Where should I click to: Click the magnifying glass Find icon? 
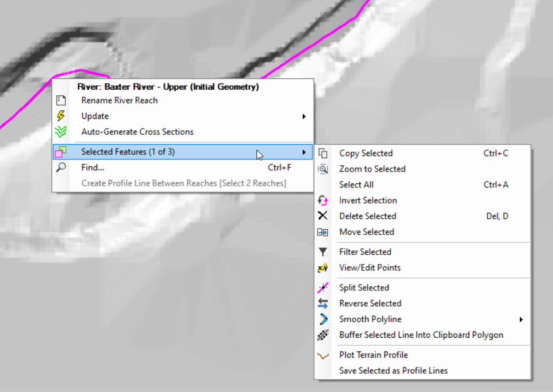click(61, 167)
